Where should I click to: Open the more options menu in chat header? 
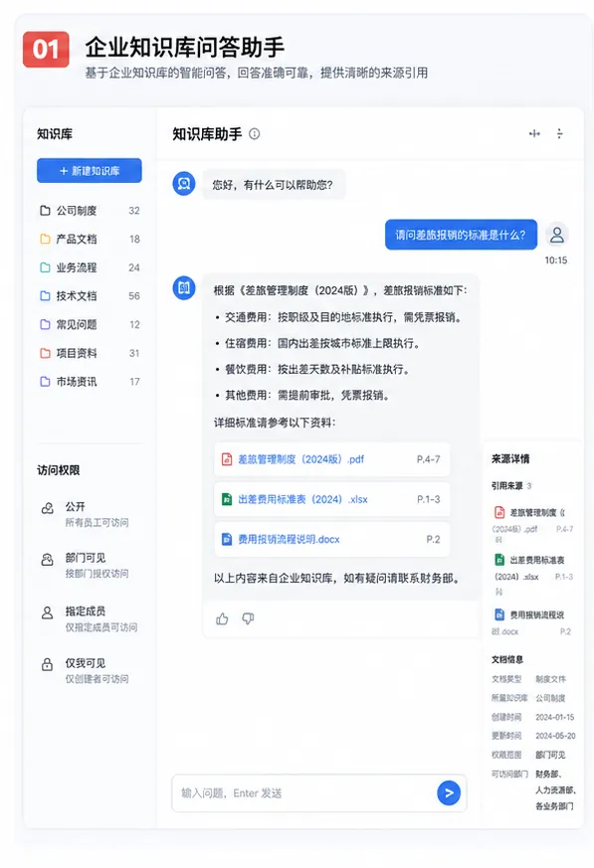pyautogui.click(x=559, y=133)
